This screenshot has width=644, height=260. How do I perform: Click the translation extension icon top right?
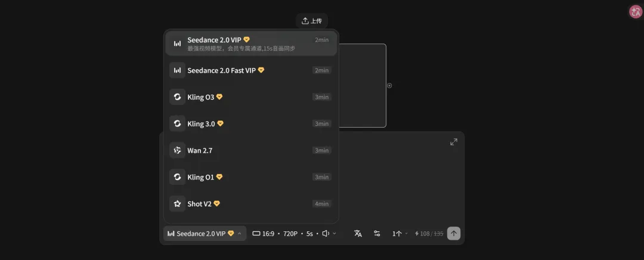636,11
